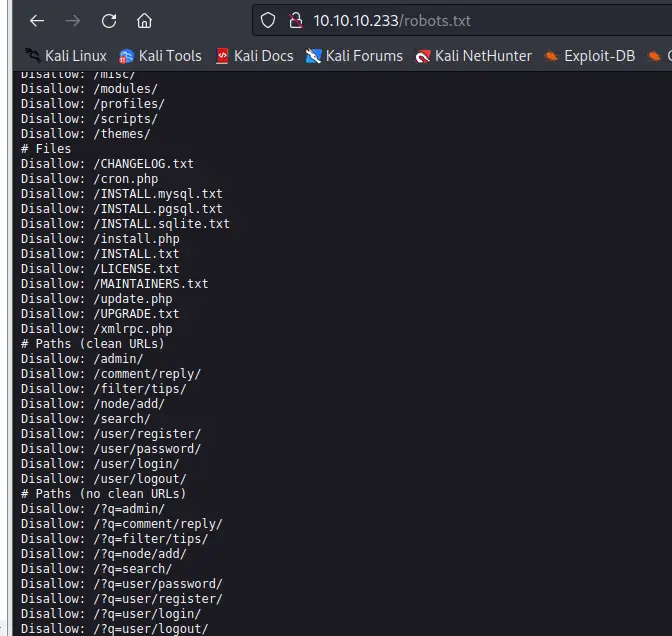Click the line 'Disallow: /profiles/'
This screenshot has width=672, height=636.
pyautogui.click(x=93, y=104)
